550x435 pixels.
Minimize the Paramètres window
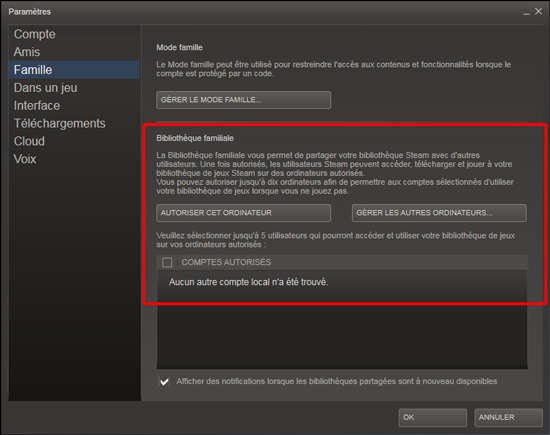coord(526,12)
